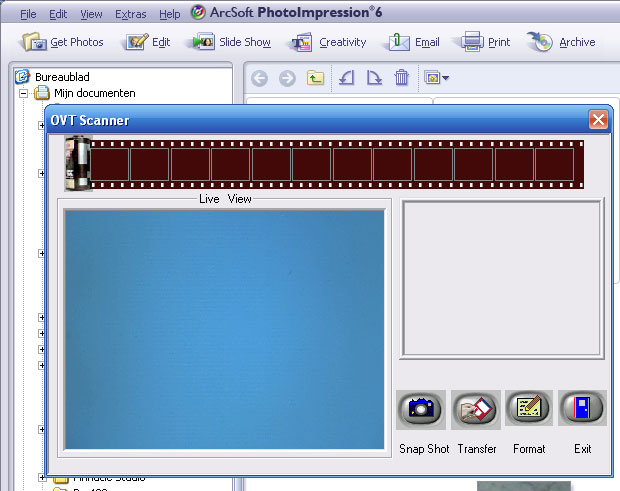Image resolution: width=620 pixels, height=491 pixels.
Task: Open the Help menu
Action: [x=170, y=14]
